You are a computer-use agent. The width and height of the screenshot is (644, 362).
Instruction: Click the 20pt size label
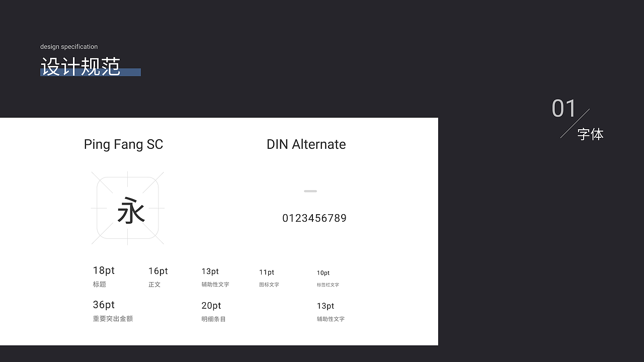click(x=211, y=306)
